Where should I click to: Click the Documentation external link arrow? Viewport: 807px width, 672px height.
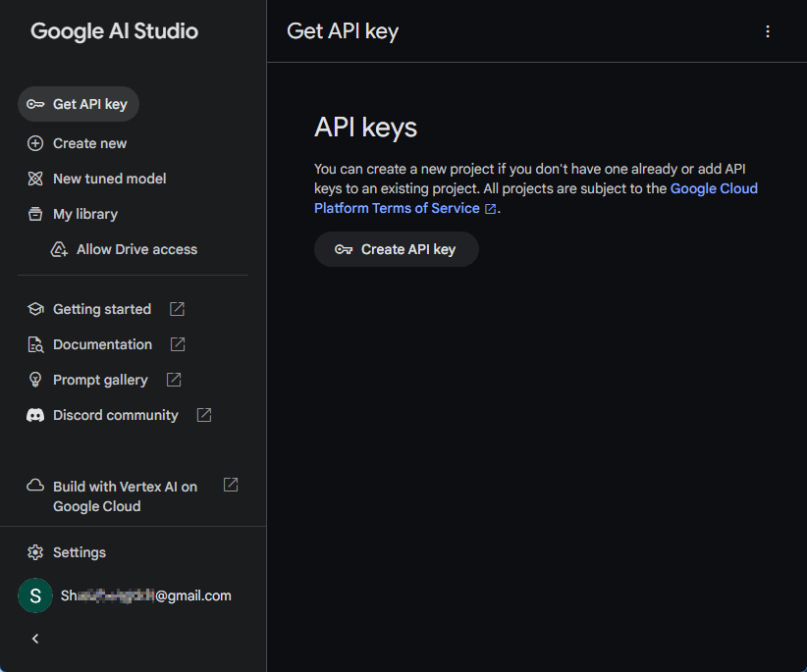178,344
